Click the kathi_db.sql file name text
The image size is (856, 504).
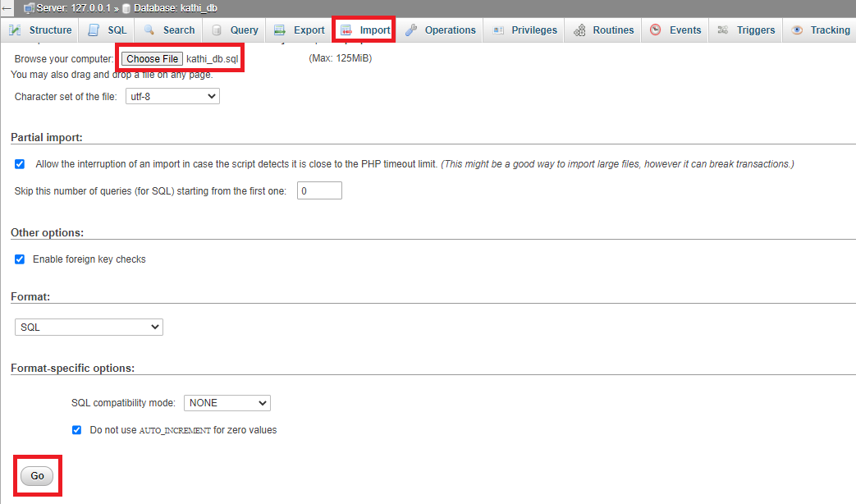point(213,59)
